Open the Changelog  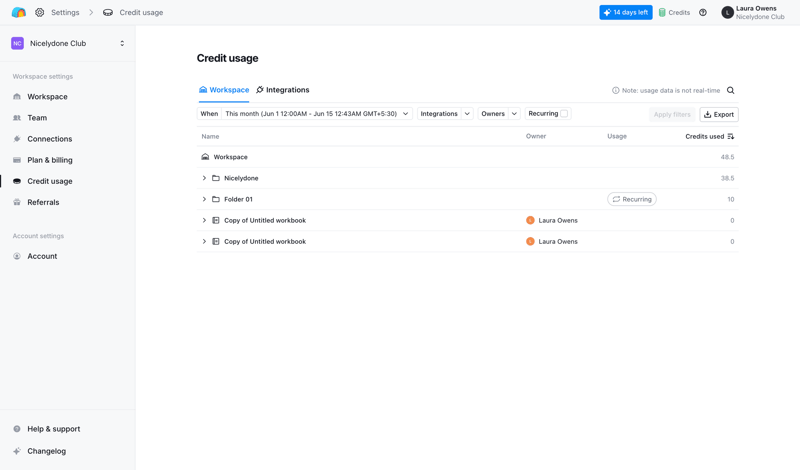click(46, 451)
